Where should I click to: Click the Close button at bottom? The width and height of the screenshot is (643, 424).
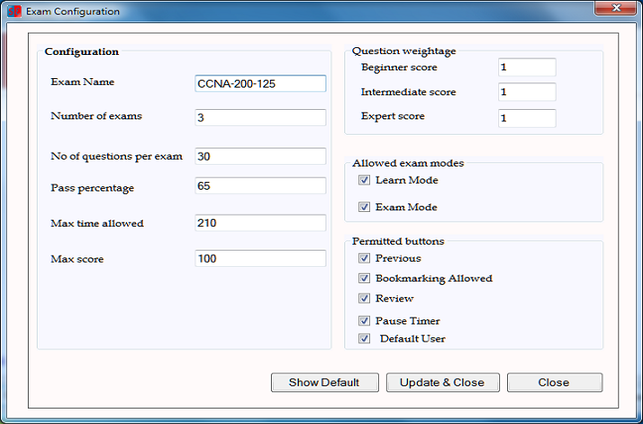click(554, 382)
